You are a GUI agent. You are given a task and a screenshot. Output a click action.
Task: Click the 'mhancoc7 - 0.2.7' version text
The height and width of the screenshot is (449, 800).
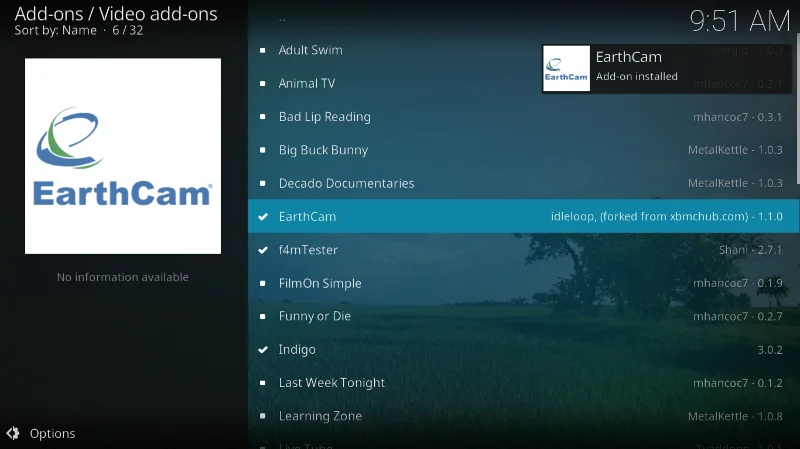(737, 316)
